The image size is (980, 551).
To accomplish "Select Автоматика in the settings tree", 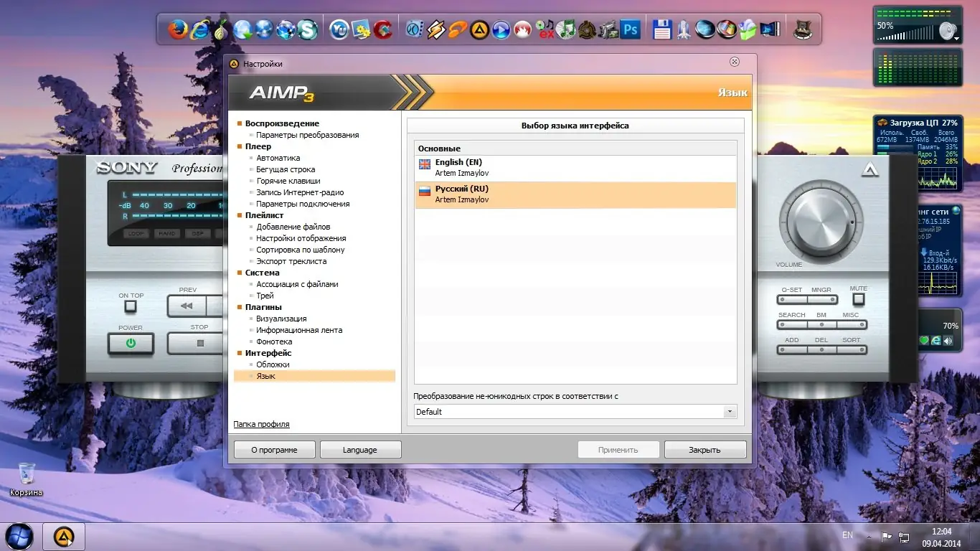I will point(278,158).
